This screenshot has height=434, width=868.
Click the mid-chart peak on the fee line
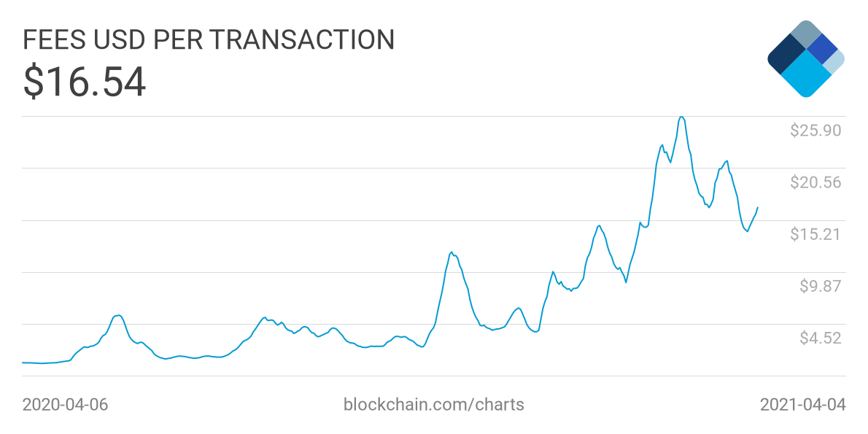(x=452, y=252)
